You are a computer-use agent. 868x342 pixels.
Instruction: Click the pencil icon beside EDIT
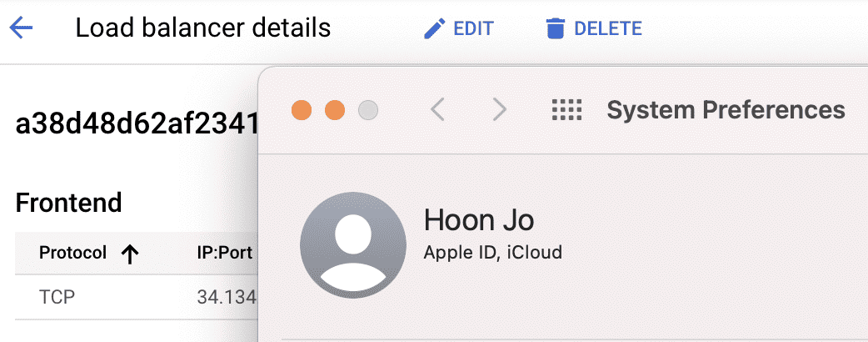pos(435,28)
